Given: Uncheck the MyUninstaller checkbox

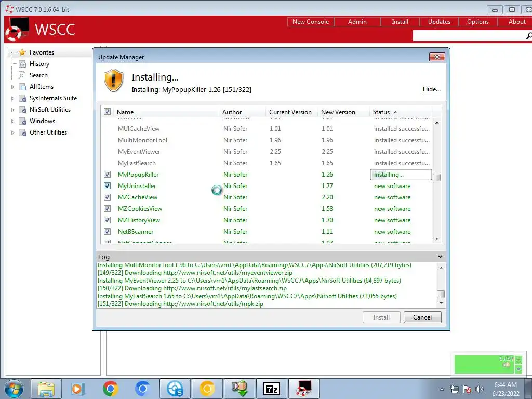Looking at the screenshot, I should pyautogui.click(x=107, y=186).
